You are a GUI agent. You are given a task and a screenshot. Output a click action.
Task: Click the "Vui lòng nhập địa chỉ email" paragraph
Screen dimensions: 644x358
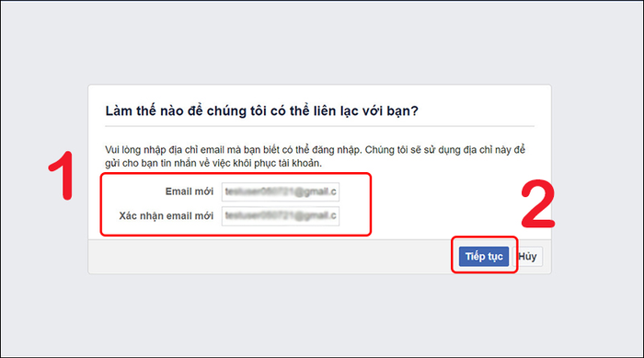(x=315, y=156)
